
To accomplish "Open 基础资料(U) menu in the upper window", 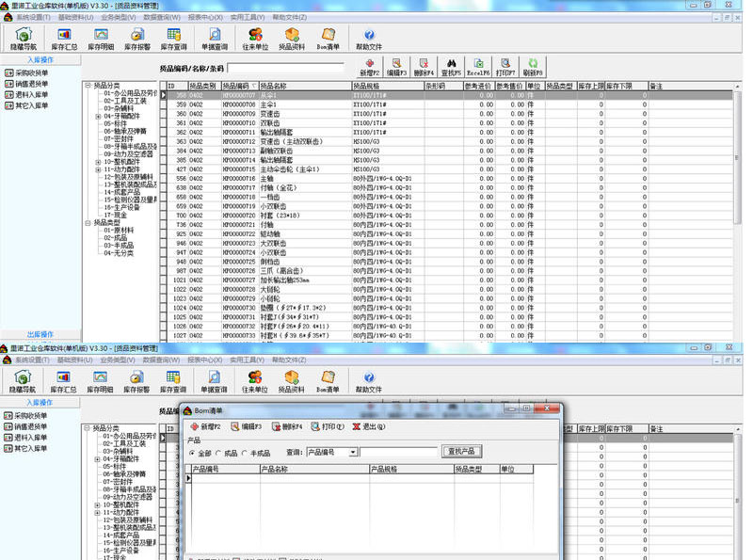I will coord(76,17).
